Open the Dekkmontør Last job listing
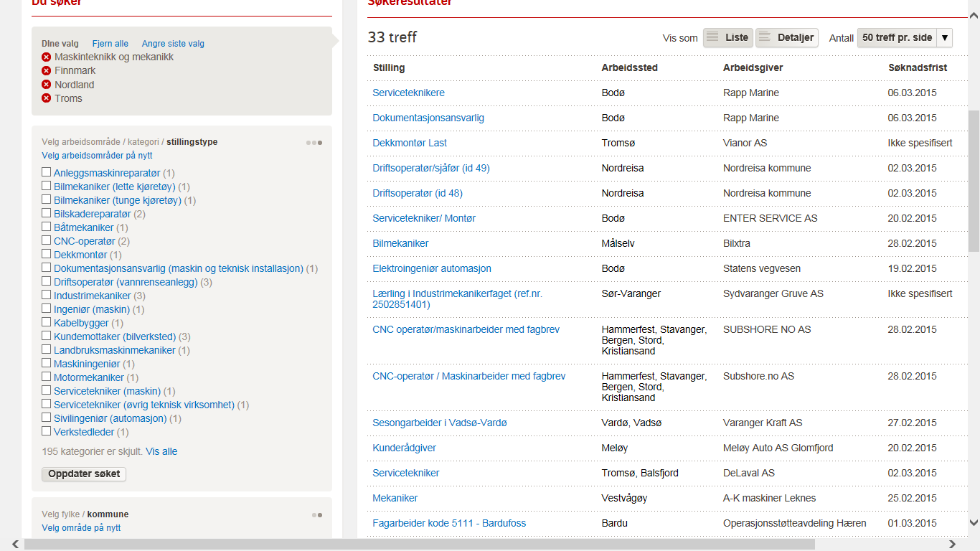 410,143
